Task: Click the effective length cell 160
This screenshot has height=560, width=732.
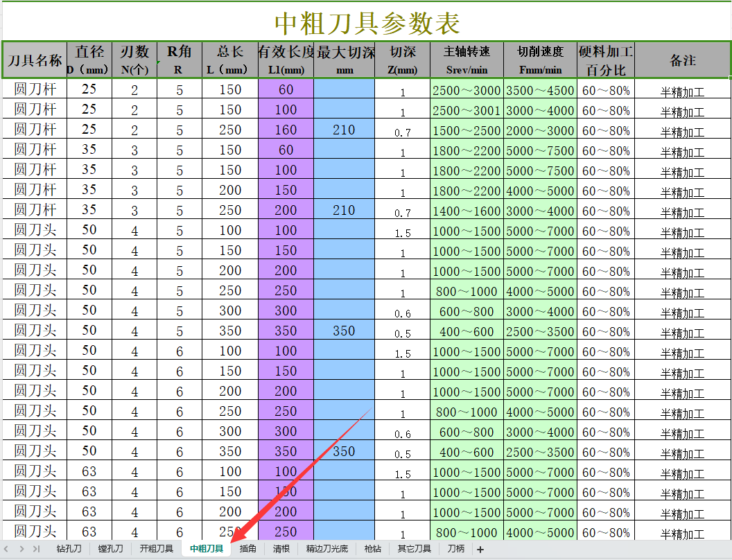Action: point(286,130)
